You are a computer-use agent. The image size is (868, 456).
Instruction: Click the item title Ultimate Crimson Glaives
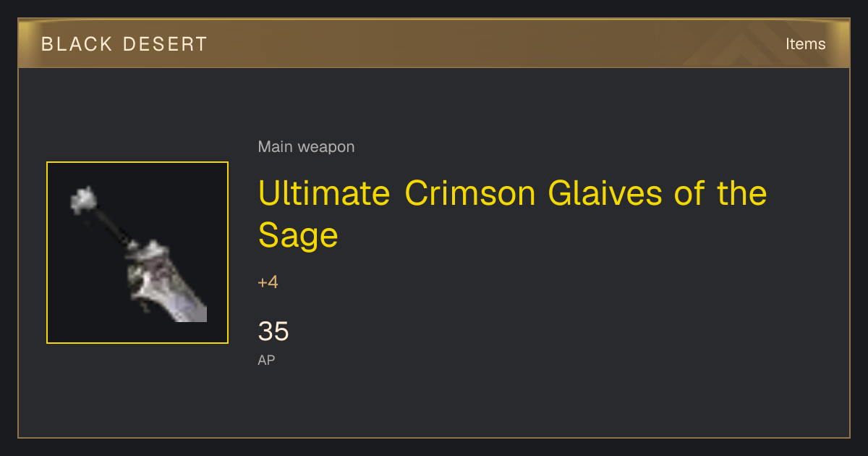pyautogui.click(x=512, y=214)
